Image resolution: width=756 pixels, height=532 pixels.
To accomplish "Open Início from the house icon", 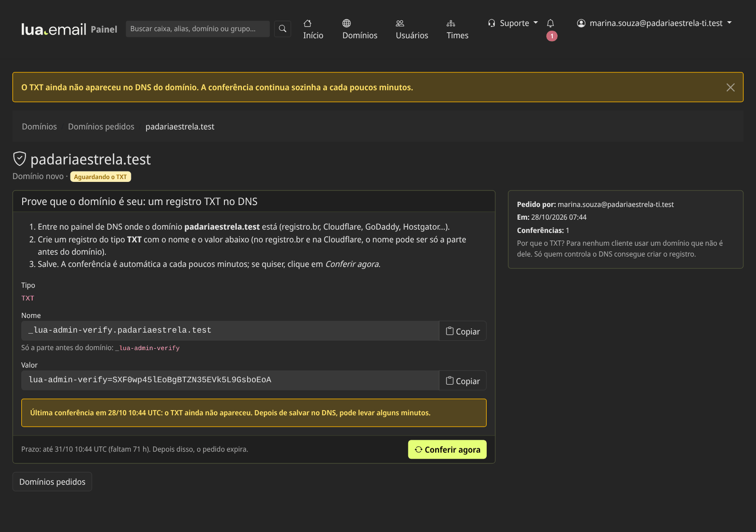I will tap(313, 29).
